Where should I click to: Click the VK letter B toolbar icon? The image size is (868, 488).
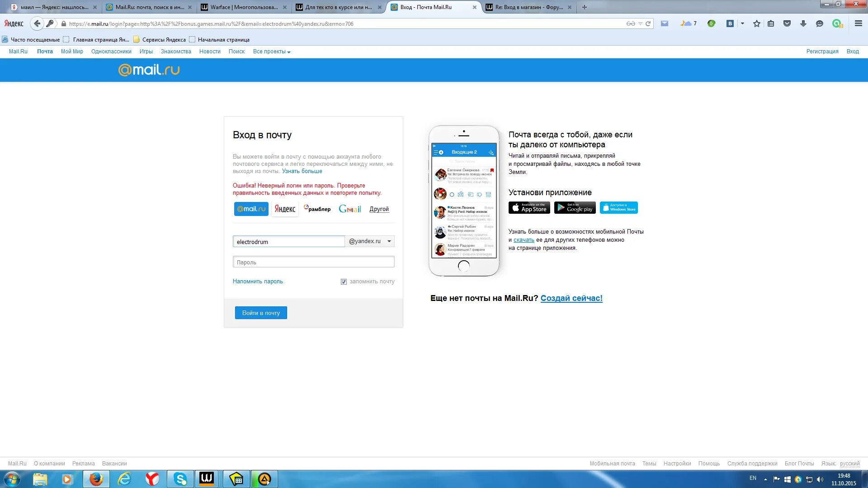[x=730, y=23]
